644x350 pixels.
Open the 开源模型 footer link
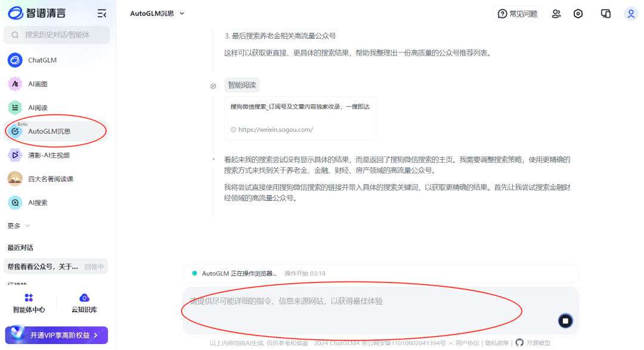(538, 343)
